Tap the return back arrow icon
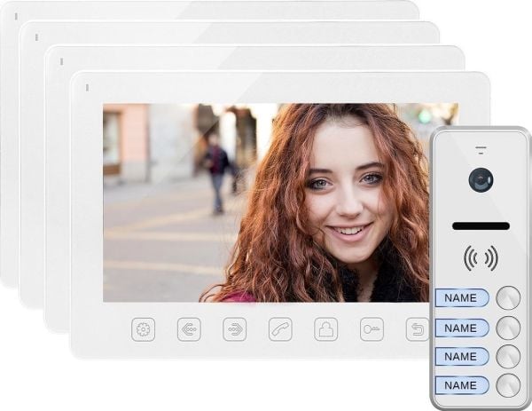This screenshot has height=411, width=532. coord(418,329)
